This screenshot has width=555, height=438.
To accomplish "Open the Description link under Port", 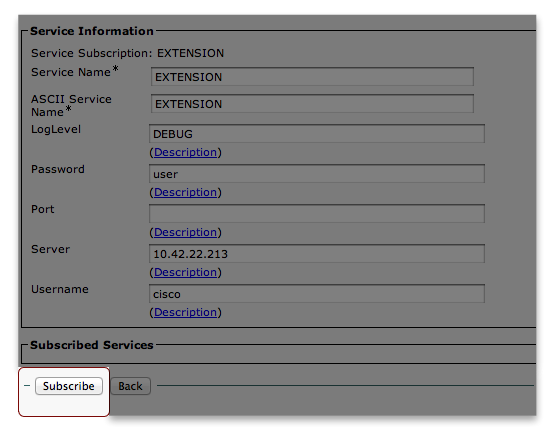I will point(185,232).
